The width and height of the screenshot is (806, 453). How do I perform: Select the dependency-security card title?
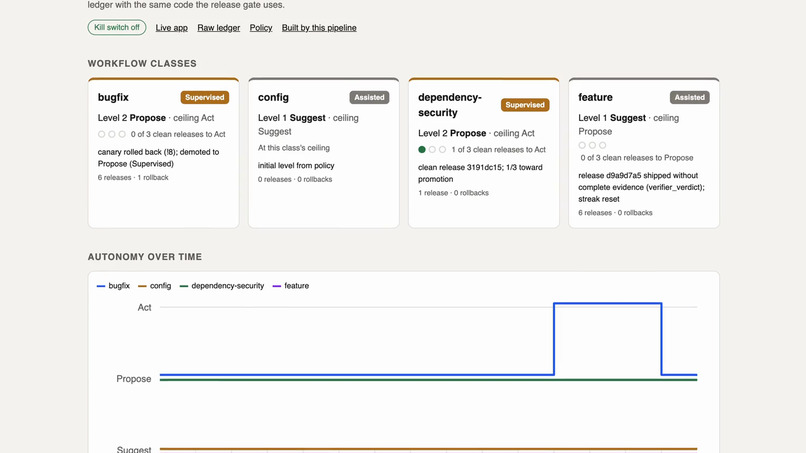click(450, 105)
